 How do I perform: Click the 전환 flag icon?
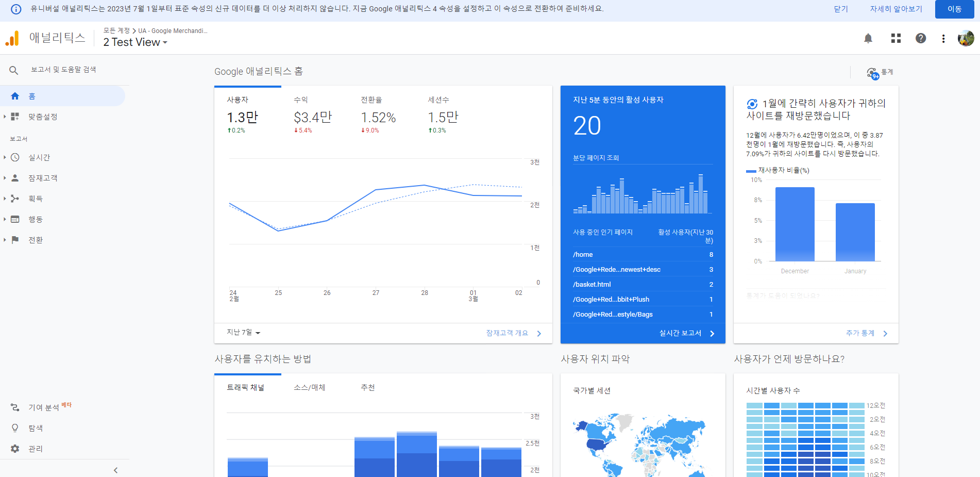(x=15, y=240)
